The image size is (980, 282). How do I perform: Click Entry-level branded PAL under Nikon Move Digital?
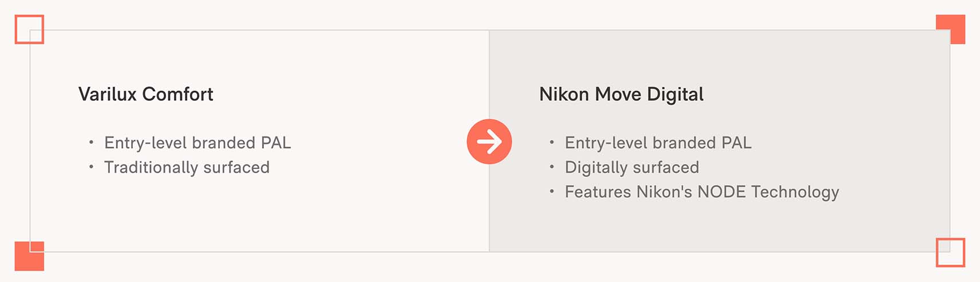(x=658, y=143)
